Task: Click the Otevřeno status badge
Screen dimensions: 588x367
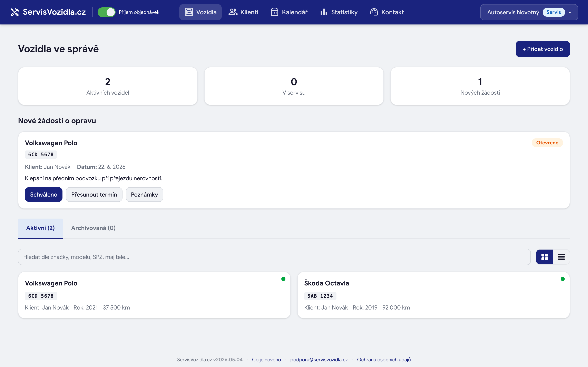Action: [x=547, y=143]
